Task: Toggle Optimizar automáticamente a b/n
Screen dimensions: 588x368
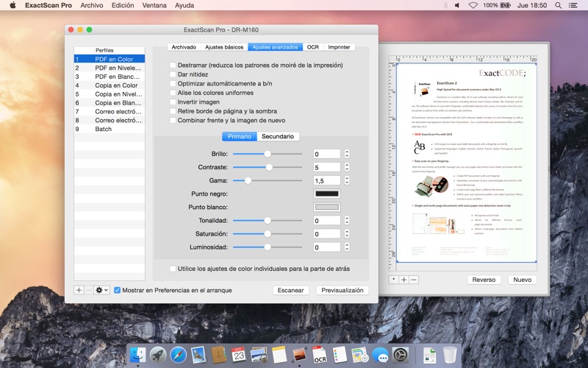Action: point(173,84)
